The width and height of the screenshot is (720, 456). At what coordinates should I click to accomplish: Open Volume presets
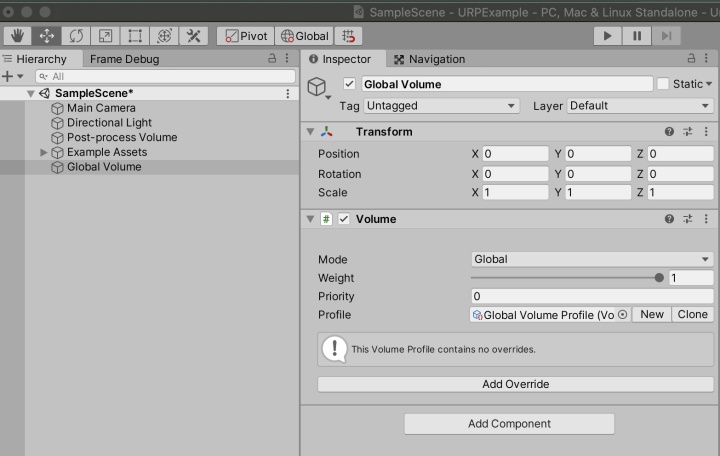(687, 219)
